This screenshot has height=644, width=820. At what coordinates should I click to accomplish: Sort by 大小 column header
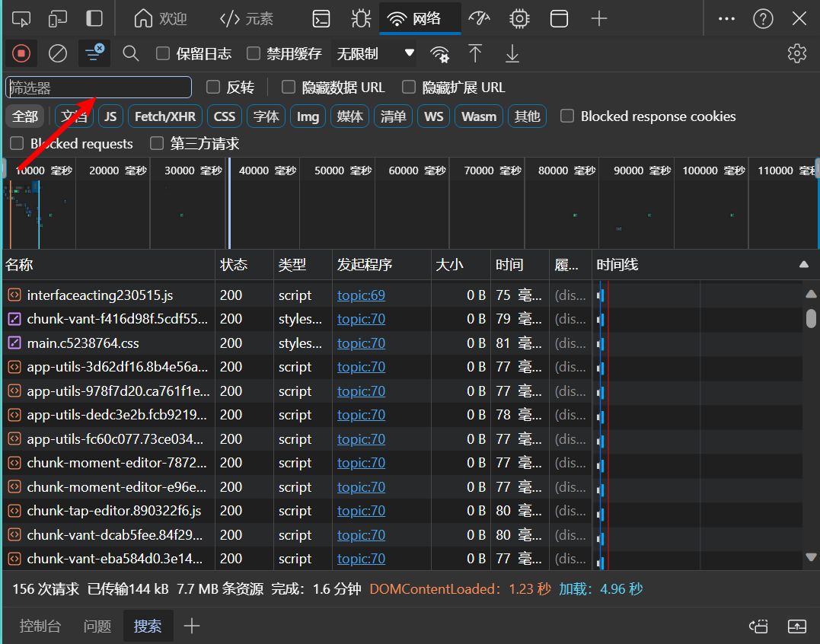point(461,264)
